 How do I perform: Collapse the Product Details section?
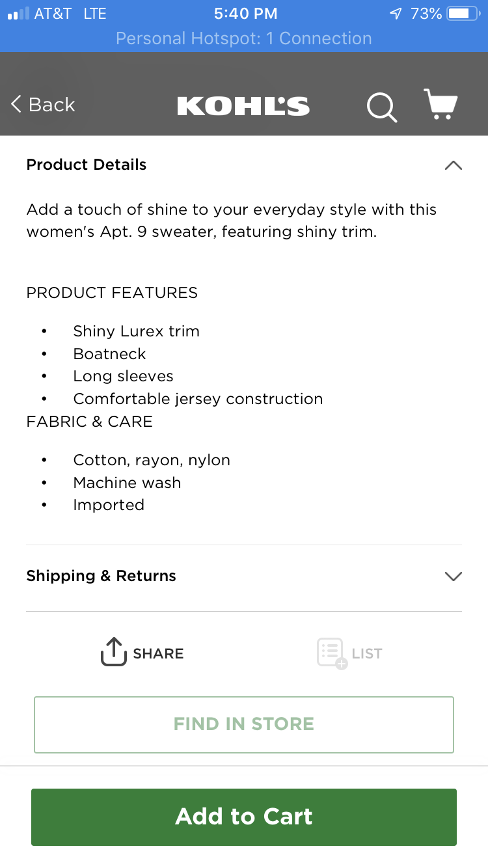point(453,165)
